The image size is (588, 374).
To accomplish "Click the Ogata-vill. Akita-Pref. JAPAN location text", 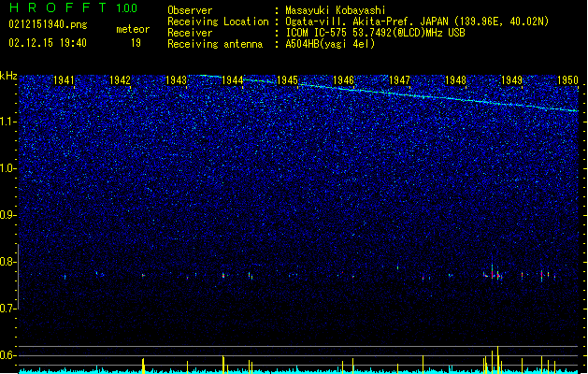I will pyautogui.click(x=417, y=22).
